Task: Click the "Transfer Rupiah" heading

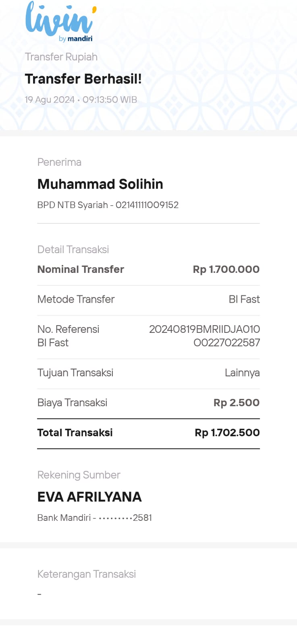Action: coord(61,57)
